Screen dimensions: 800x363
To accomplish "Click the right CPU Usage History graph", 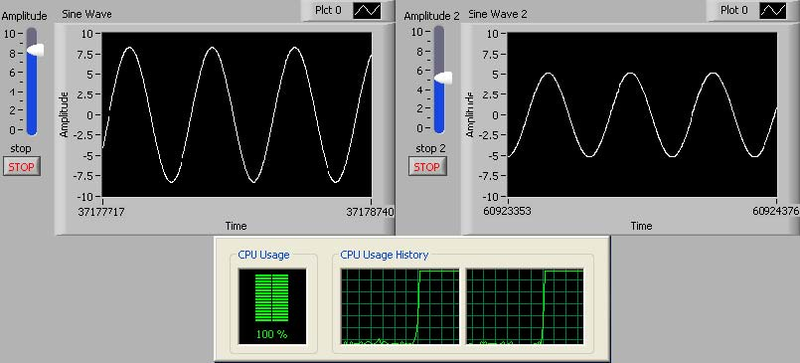I will pos(524,306).
